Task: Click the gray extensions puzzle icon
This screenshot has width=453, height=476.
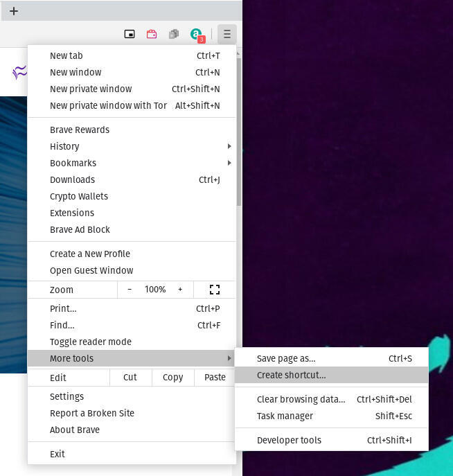Action: (174, 34)
